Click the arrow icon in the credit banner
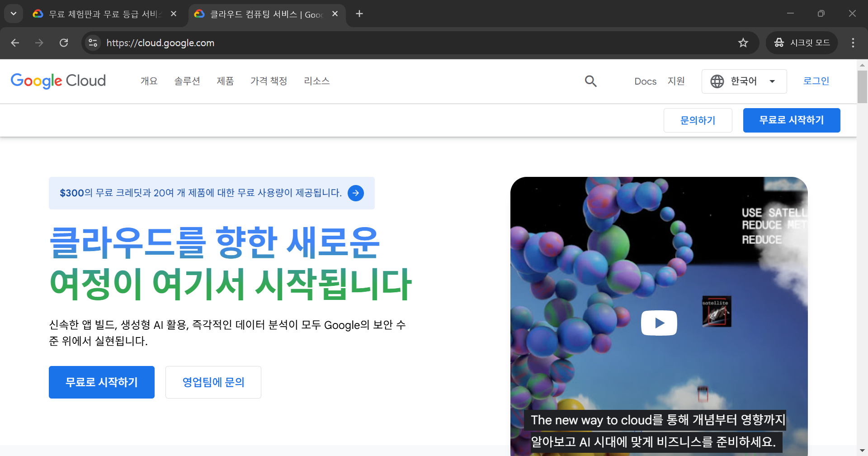This screenshot has height=456, width=868. [x=356, y=193]
